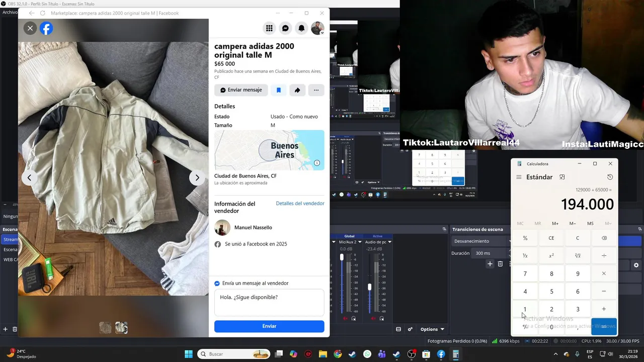The width and height of the screenshot is (644, 362).
Task: Add a scene transition with the plus icon
Action: point(490,264)
